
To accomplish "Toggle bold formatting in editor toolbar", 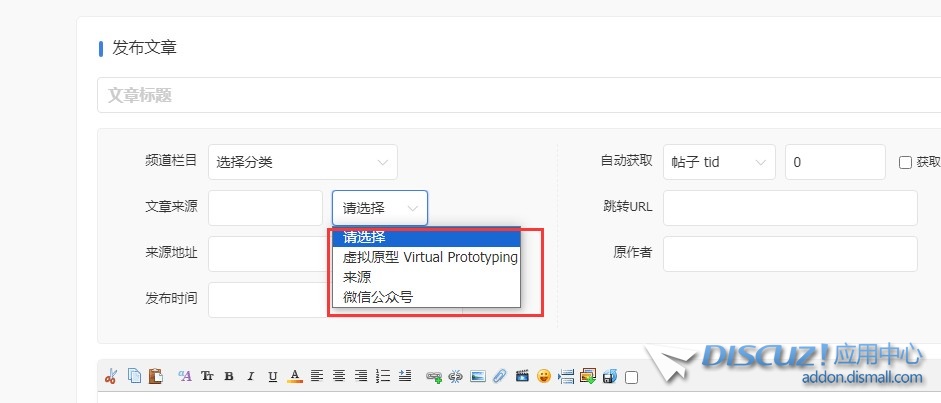I will [229, 377].
